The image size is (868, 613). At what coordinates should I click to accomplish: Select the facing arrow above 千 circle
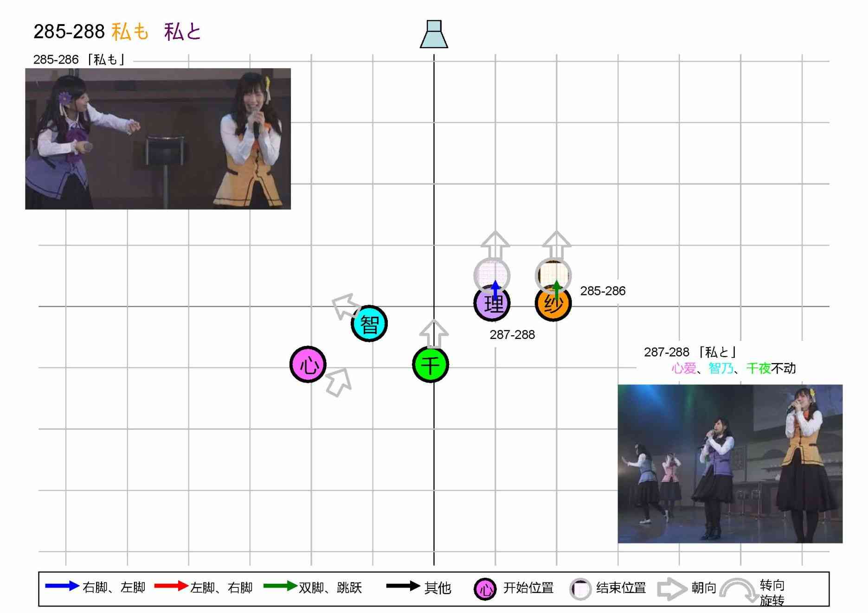coord(434,334)
